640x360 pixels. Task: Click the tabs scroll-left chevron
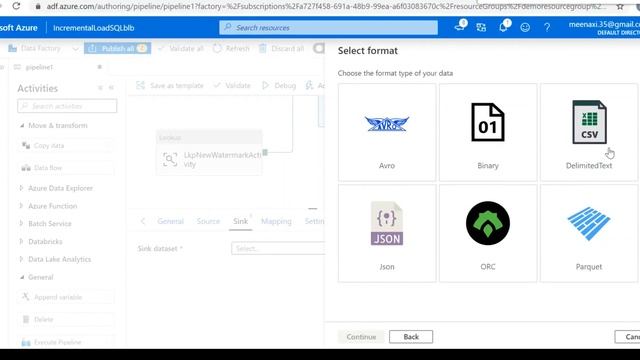tap(142, 221)
